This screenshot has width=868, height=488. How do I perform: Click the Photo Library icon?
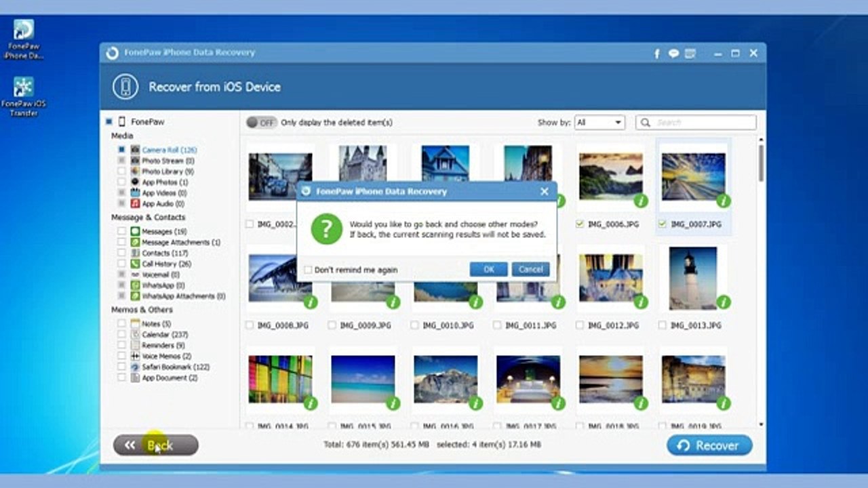point(135,171)
